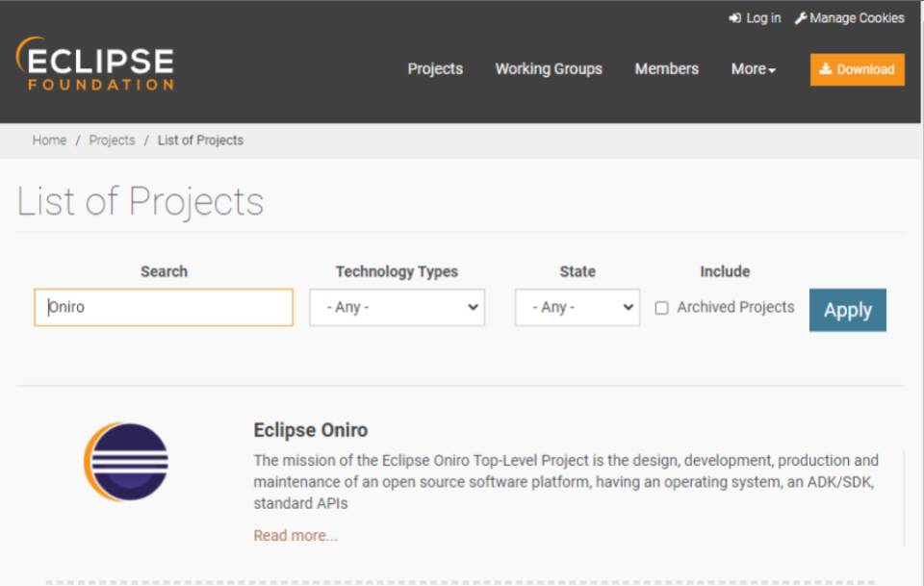
Task: Click the Archived Projects label text
Action: [x=735, y=307]
